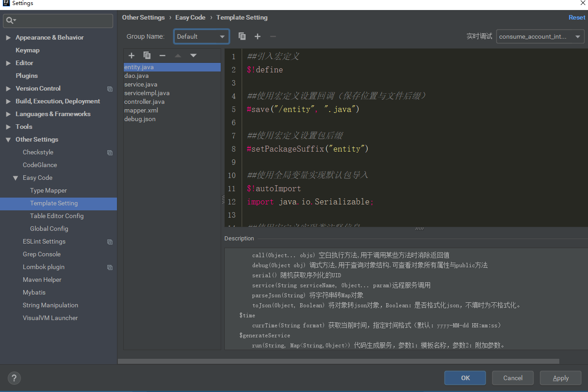Copy the Default template group
The width and height of the screenshot is (588, 392).
242,36
